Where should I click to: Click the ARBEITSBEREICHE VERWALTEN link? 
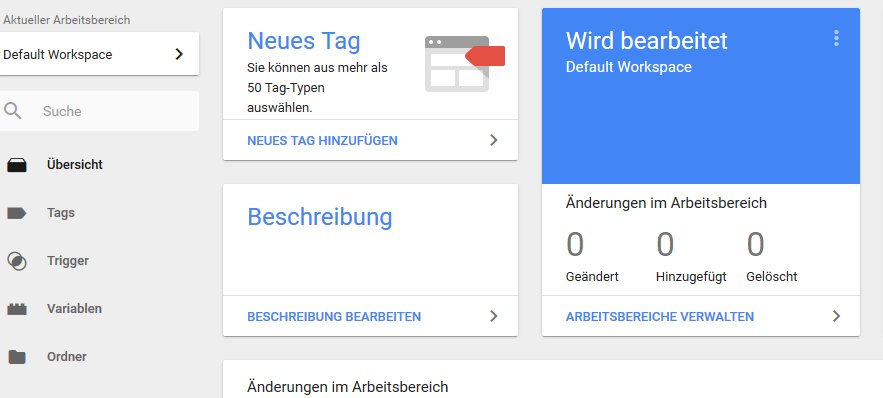click(x=659, y=316)
